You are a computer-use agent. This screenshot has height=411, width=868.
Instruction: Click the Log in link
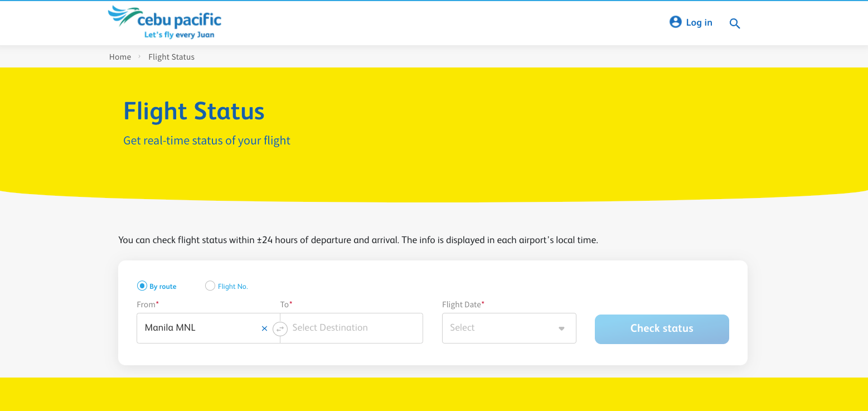(699, 23)
